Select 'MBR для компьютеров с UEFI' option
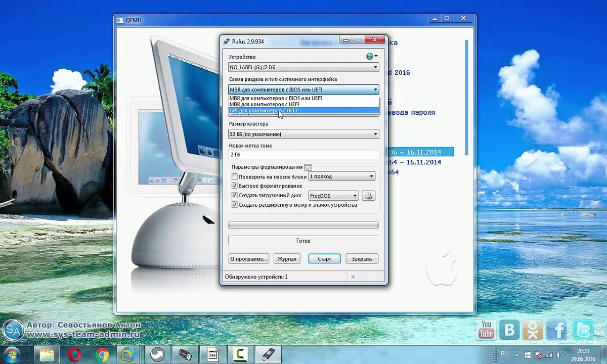 click(303, 104)
